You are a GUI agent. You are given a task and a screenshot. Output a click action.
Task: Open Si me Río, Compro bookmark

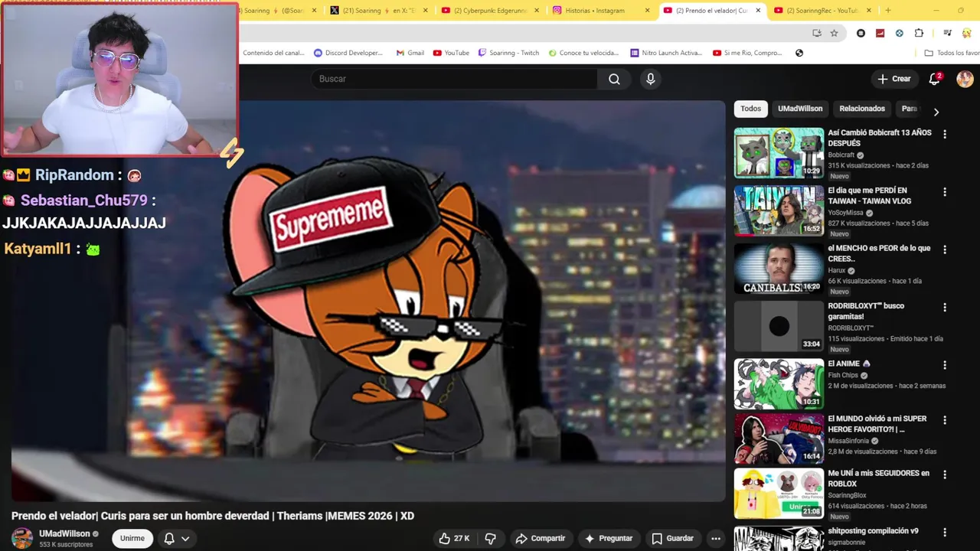tap(748, 53)
